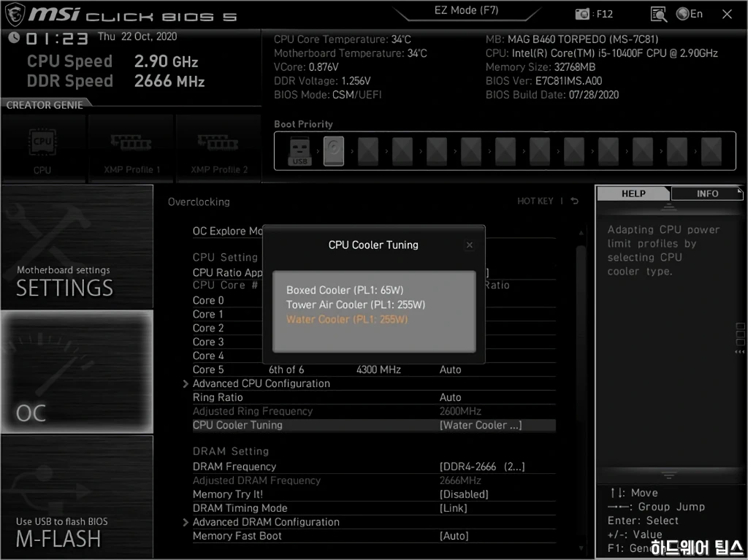Choose Boxed Cooler (PL1: 65W)
The width and height of the screenshot is (748, 560).
click(x=345, y=290)
